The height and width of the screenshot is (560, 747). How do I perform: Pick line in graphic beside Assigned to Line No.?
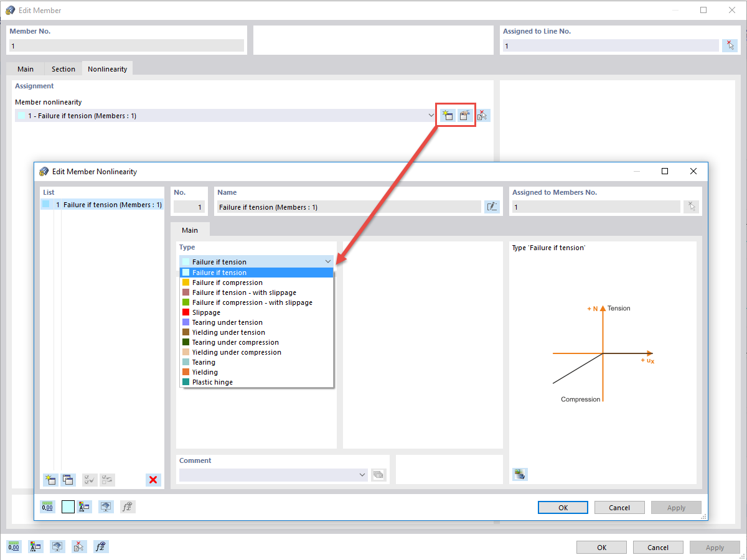(730, 45)
